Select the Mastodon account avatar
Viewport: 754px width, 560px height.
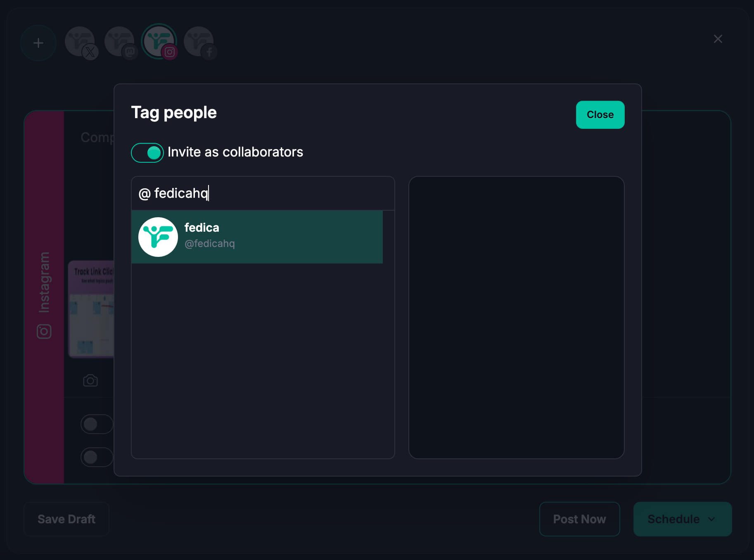click(x=119, y=41)
